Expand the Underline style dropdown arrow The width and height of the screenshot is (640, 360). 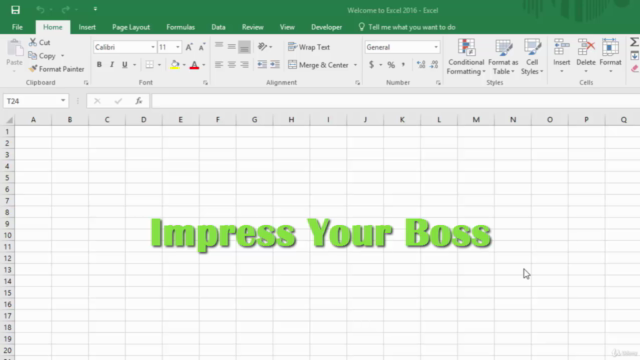coord(134,64)
